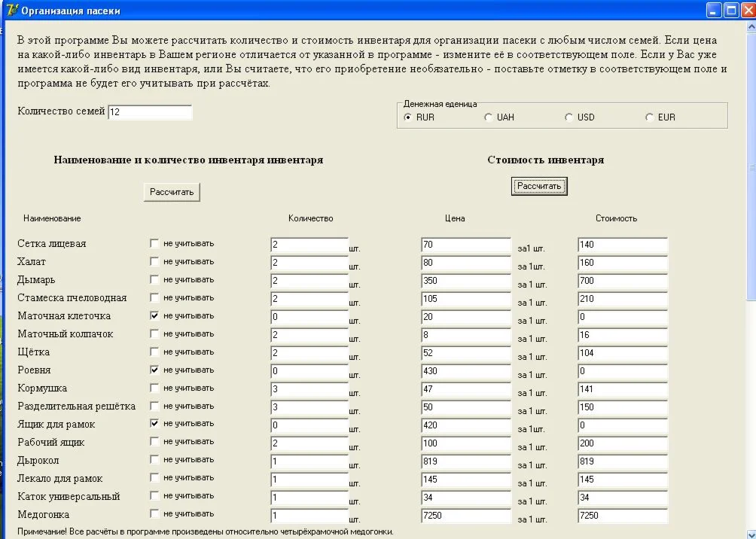Click the quantity field for Кормушка

click(309, 389)
